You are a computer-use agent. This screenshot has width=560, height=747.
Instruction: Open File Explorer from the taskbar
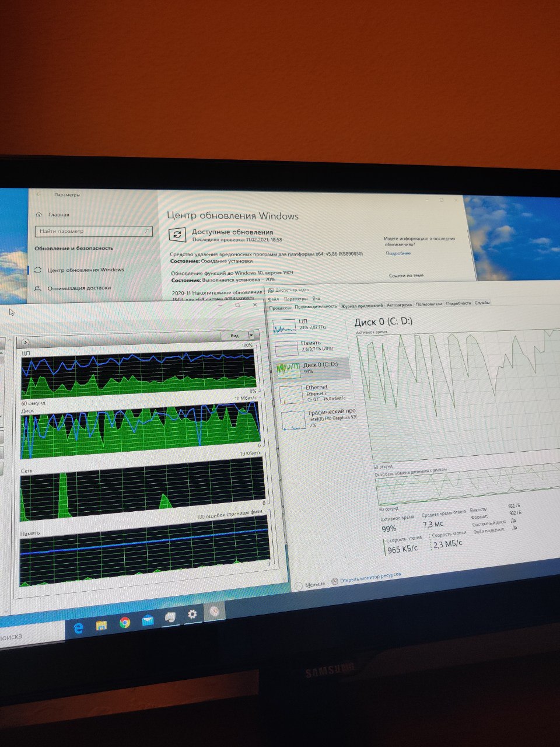coord(101,626)
